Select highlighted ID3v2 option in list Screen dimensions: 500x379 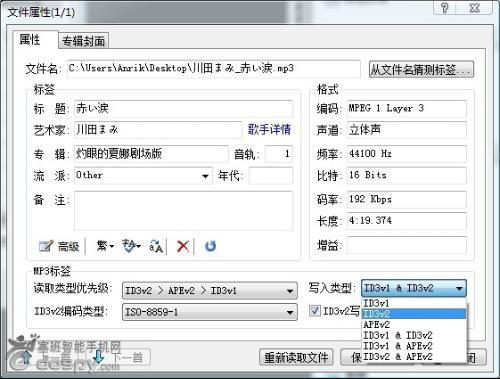click(414, 314)
